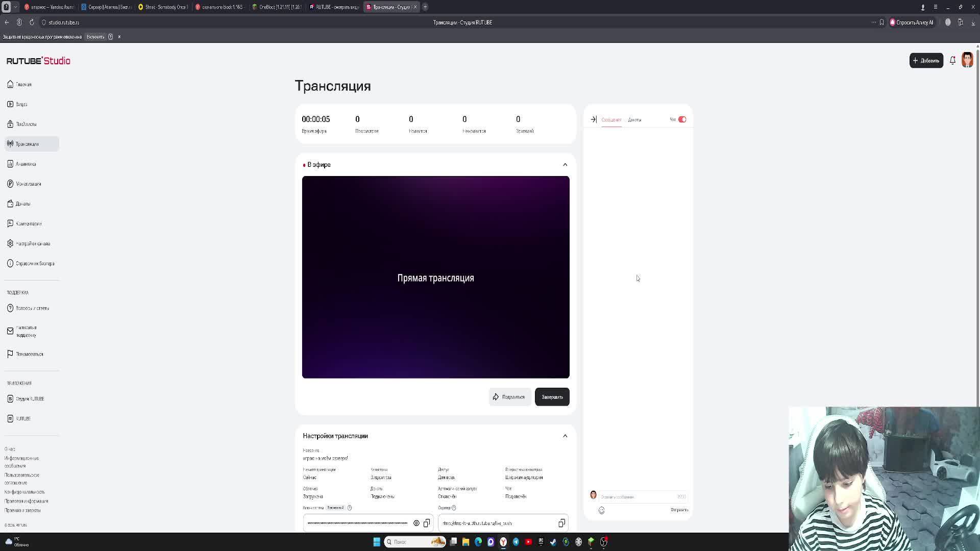The image size is (980, 551).
Task: Copy the stream key
Action: pos(427,523)
